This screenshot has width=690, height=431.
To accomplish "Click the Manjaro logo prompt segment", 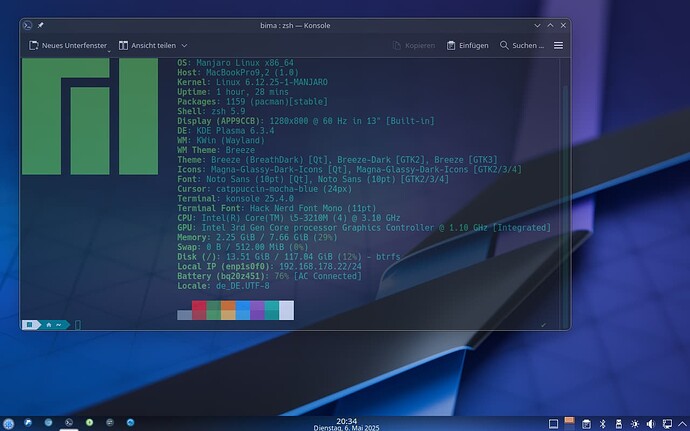I will tap(29, 325).
